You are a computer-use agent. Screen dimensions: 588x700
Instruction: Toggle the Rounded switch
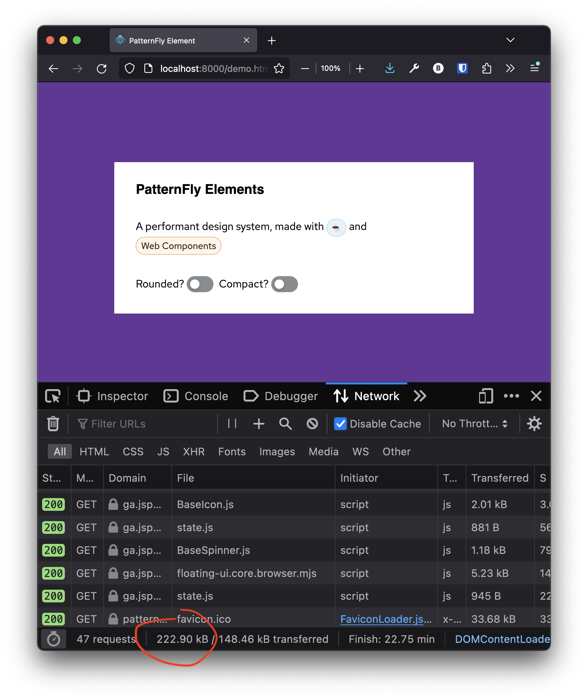pos(200,284)
